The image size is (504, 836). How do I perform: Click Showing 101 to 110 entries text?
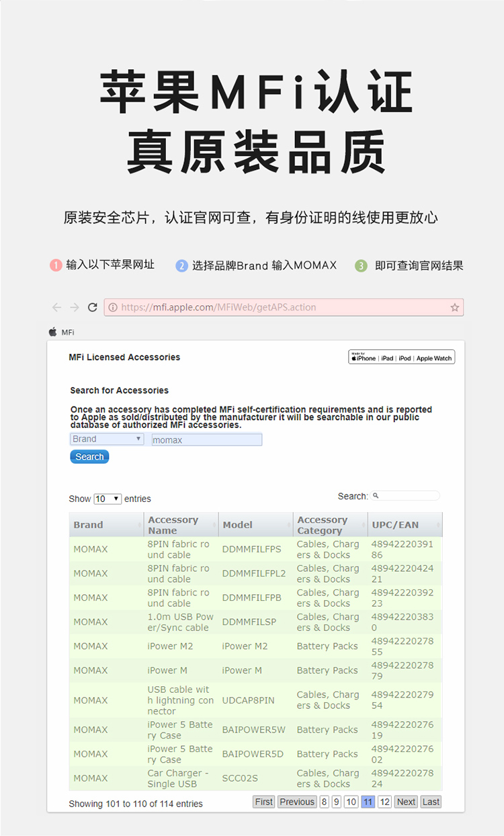(135, 803)
